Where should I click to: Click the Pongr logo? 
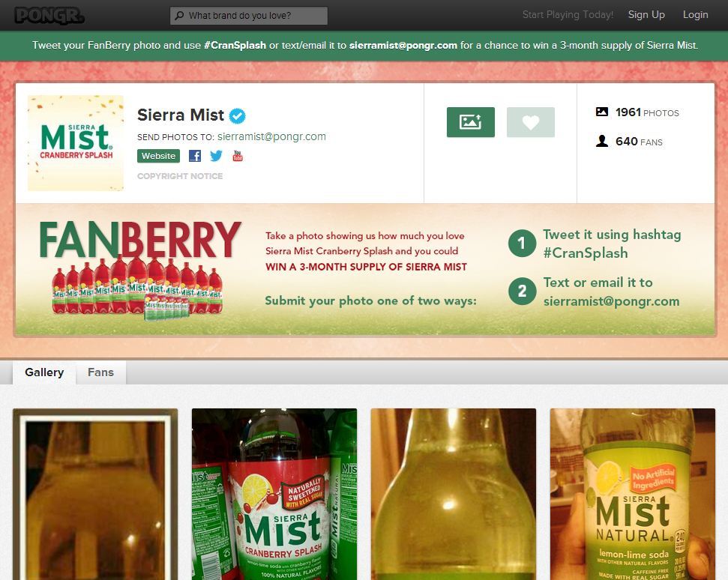point(49,15)
